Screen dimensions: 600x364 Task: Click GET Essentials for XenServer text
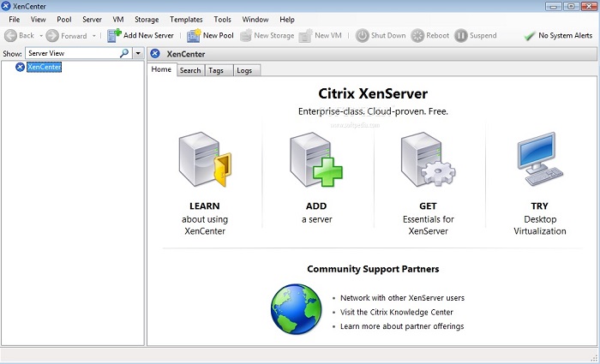[429, 218]
